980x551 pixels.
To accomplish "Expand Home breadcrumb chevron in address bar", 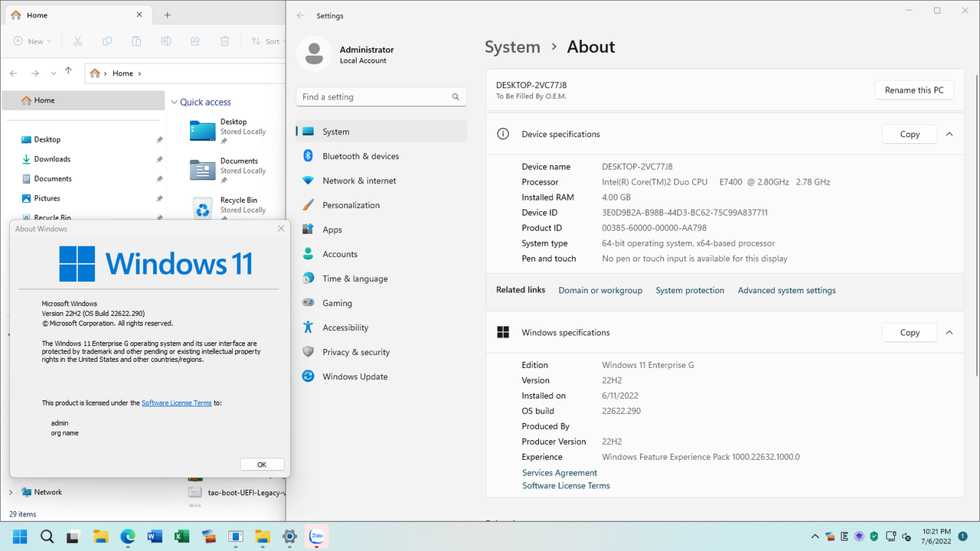I will click(139, 73).
